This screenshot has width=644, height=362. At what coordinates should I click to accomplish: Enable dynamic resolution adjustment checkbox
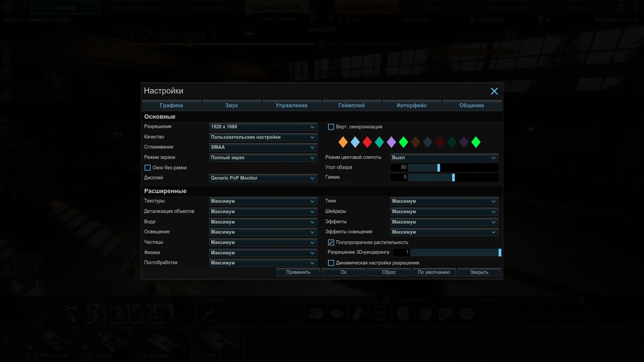(331, 263)
